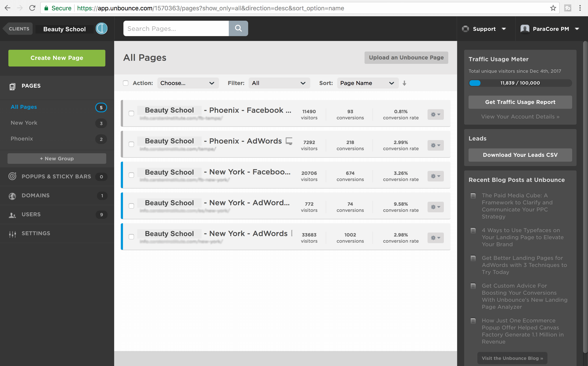Click the secure padlock icon in address bar
Image resolution: width=588 pixels, height=366 pixels.
(46, 8)
